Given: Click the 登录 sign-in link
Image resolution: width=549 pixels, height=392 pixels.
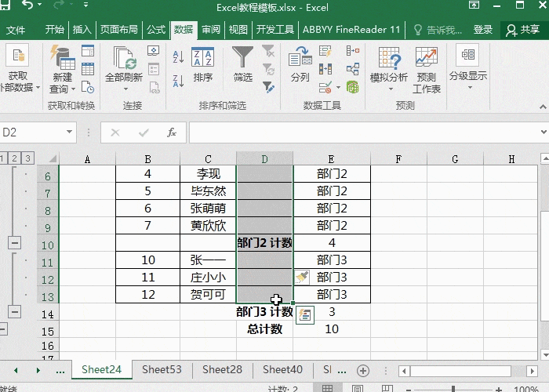Looking at the screenshot, I should 483,30.
